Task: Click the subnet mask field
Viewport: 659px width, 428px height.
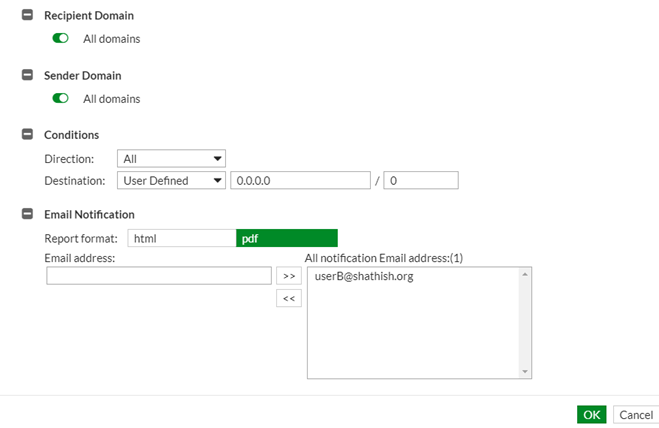Action: 420,180
